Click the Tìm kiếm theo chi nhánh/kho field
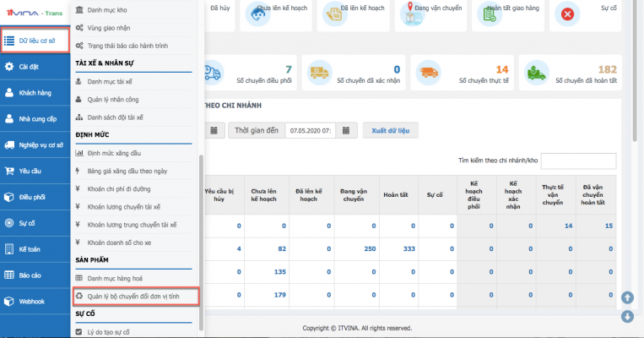The height and width of the screenshot is (338, 644). point(577,161)
